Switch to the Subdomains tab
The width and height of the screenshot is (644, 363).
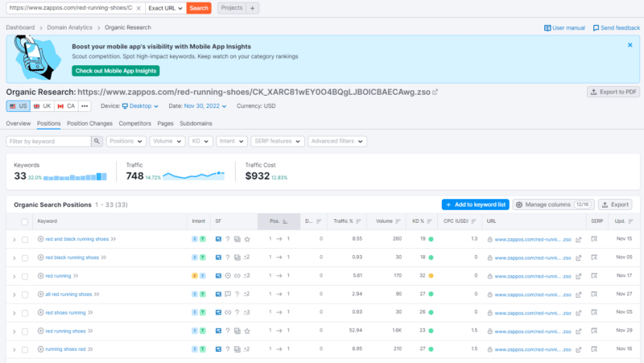[196, 124]
